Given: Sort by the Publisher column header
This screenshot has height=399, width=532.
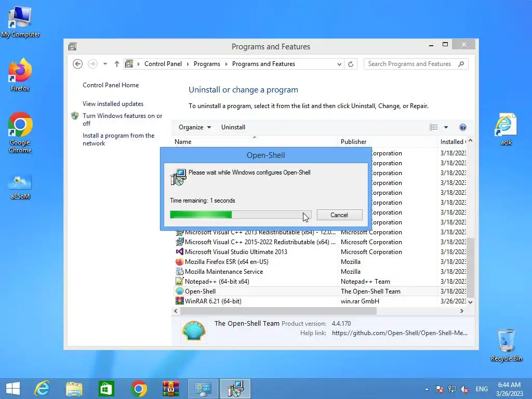Looking at the screenshot, I should click(x=387, y=142).
